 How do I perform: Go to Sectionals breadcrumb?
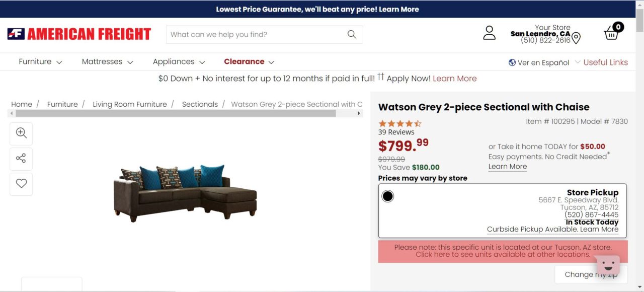[x=200, y=104]
